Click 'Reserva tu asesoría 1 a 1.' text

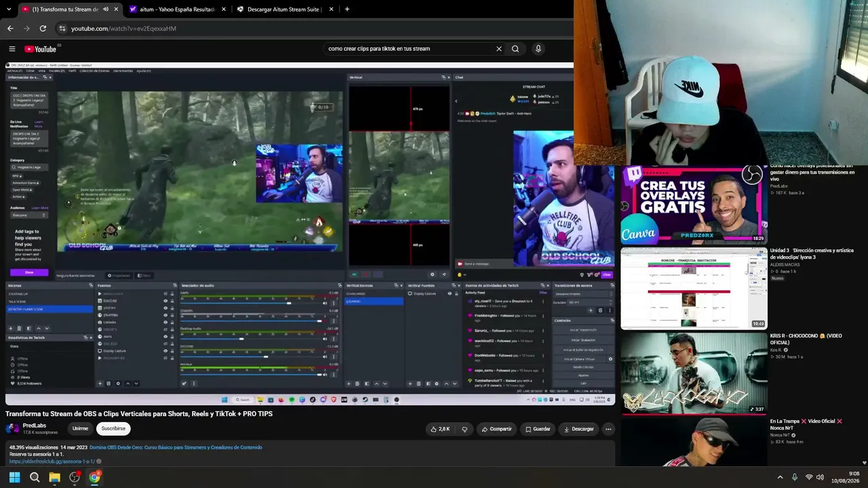click(36, 454)
